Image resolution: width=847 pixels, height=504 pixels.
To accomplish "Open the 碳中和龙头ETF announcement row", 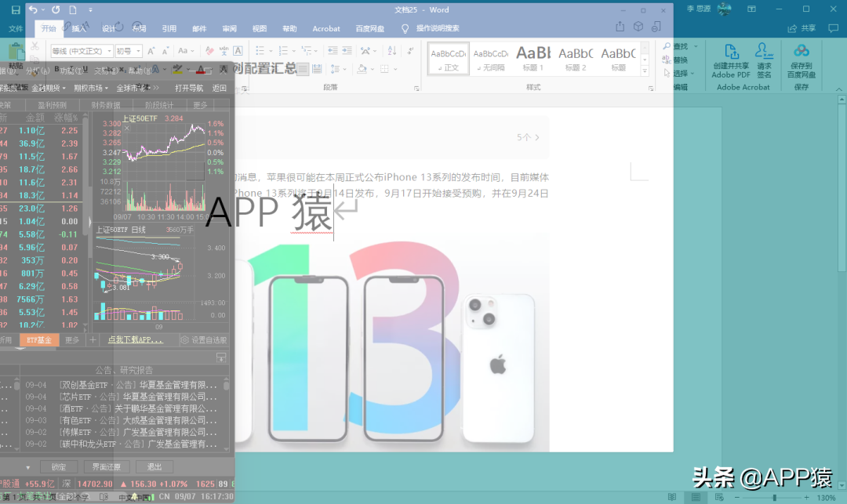I will tap(121, 444).
